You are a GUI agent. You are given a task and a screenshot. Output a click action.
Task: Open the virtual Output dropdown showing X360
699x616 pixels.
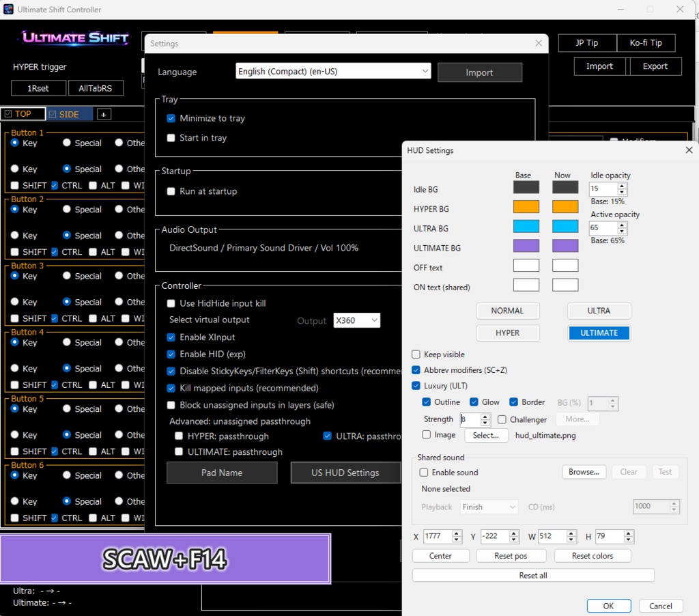tap(356, 320)
